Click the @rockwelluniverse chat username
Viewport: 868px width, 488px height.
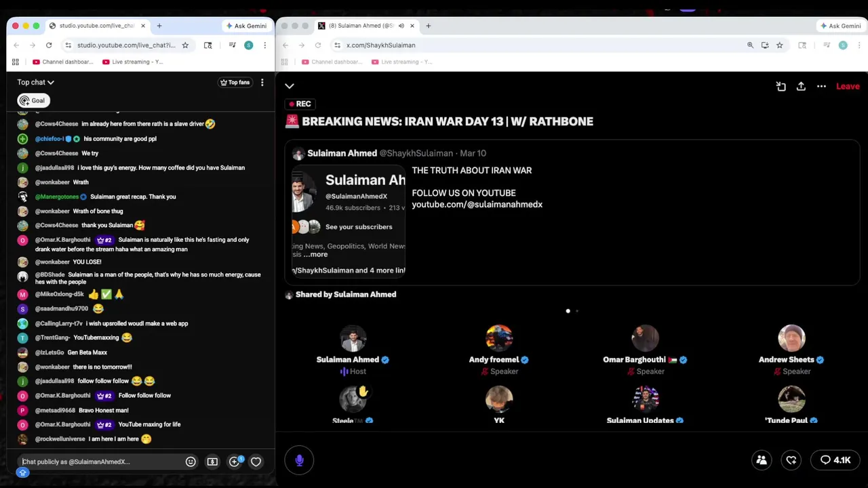60,439
